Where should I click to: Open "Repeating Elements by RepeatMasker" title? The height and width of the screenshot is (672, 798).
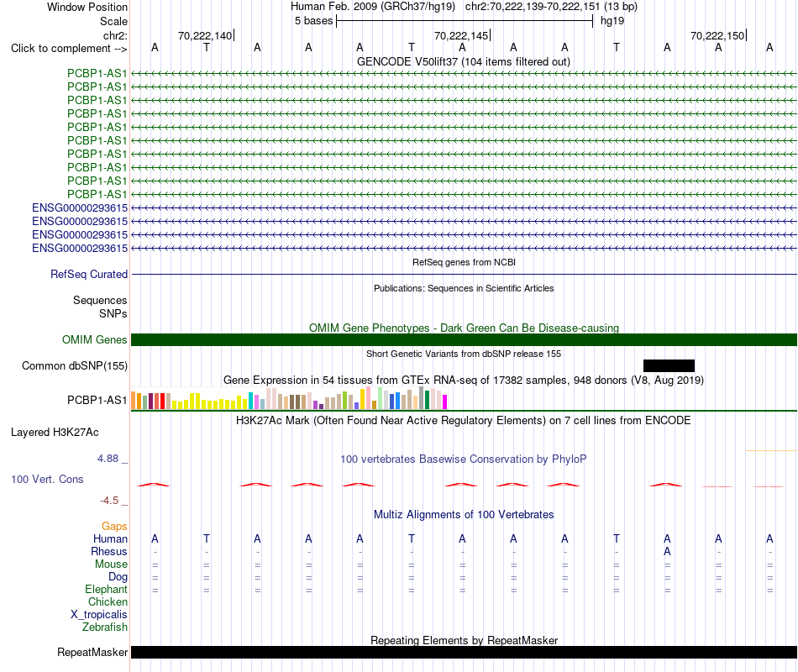click(464, 640)
